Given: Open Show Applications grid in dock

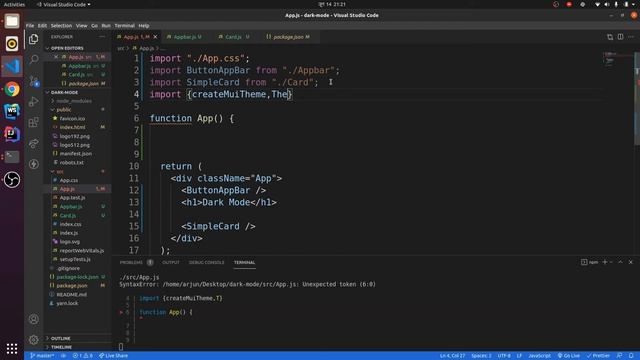Looking at the screenshot, I should pyautogui.click(x=12, y=348).
